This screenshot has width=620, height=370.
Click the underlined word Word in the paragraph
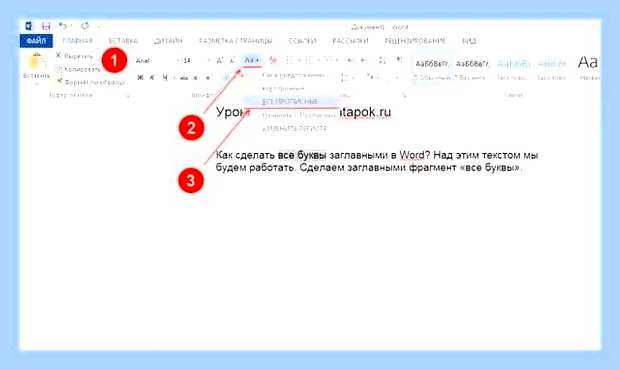[412, 155]
